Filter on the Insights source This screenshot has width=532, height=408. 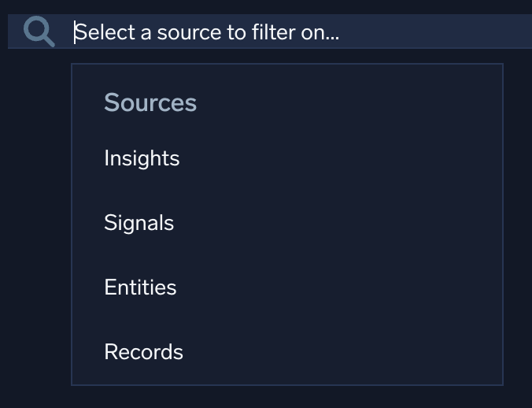click(x=142, y=158)
